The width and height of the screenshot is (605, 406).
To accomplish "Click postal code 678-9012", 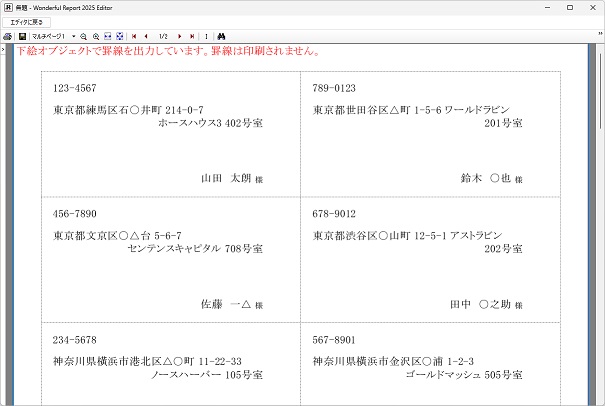I will coord(334,214).
